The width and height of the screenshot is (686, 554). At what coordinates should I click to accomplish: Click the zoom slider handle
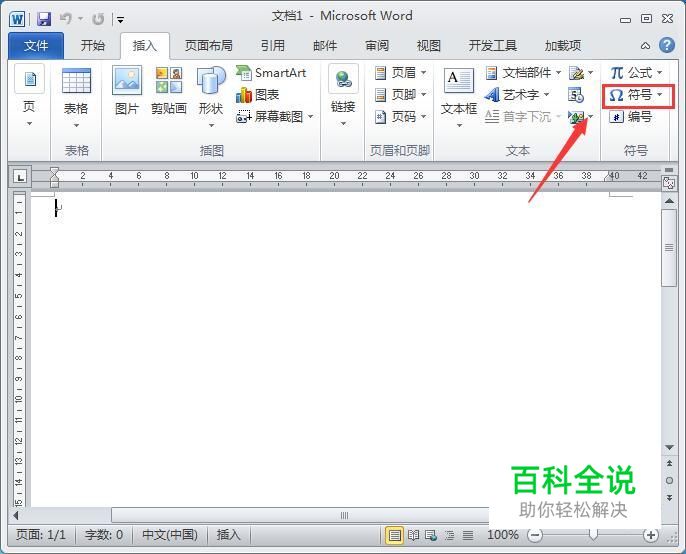coord(593,535)
